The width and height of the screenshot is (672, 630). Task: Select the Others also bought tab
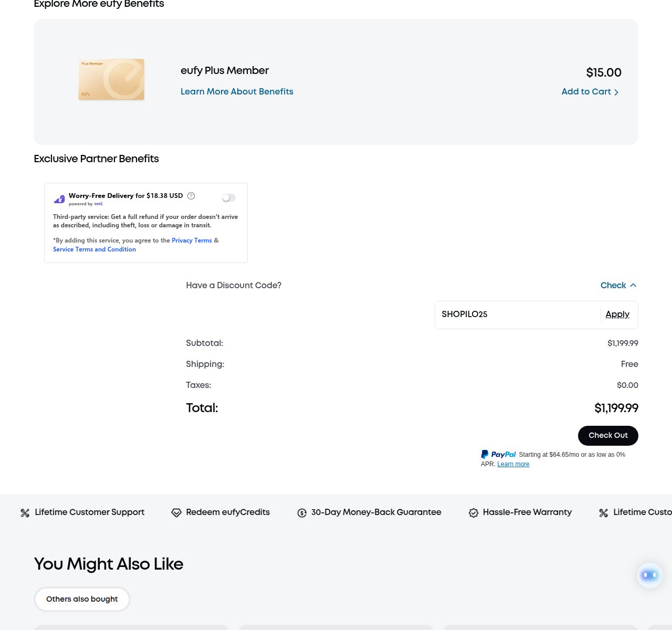point(82,599)
